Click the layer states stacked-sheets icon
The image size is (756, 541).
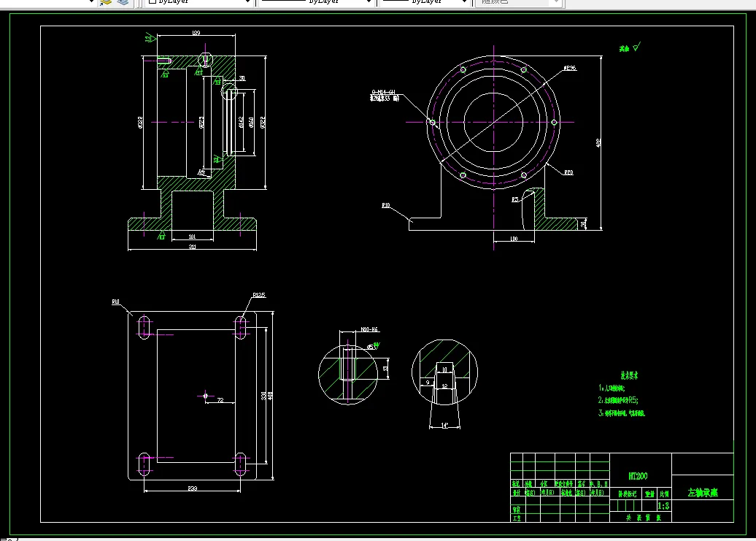123,2
